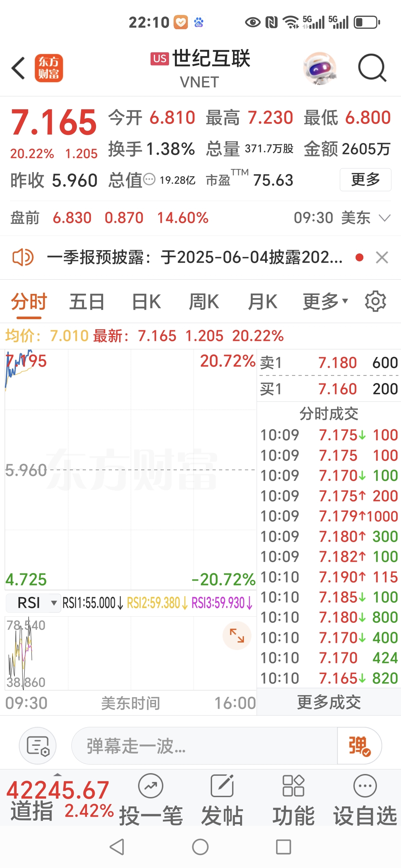The height and width of the screenshot is (868, 401).
Task: Tap the main price 7.165
Action: [x=54, y=122]
